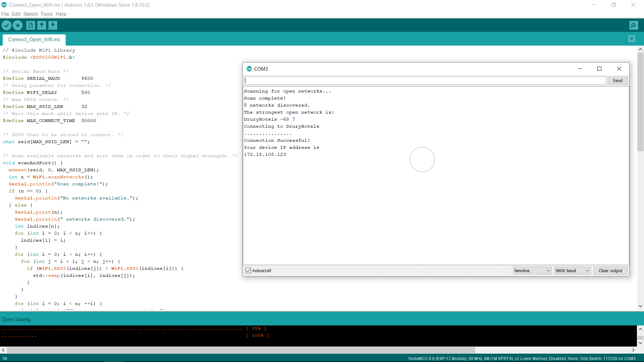The height and width of the screenshot is (362, 644).
Task: Select the Connect_Open_Wifi.ino tab
Action: (34, 40)
